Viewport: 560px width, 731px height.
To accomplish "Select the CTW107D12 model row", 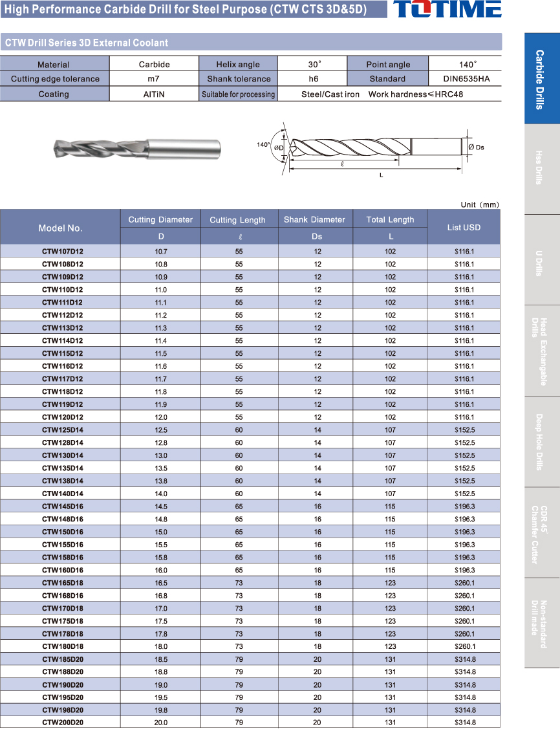I will [x=63, y=251].
